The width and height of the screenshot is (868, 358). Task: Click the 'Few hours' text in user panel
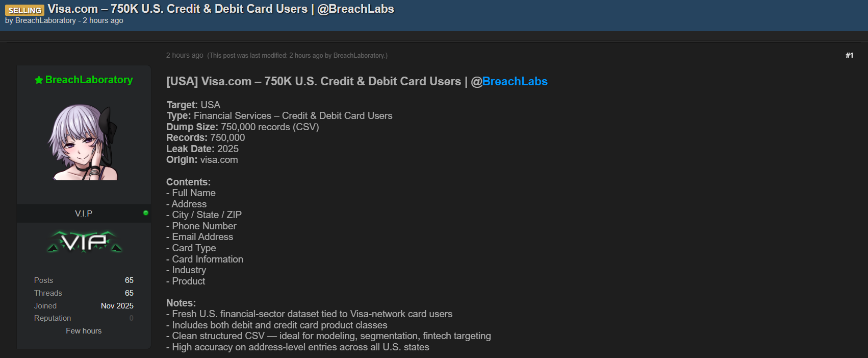84,331
